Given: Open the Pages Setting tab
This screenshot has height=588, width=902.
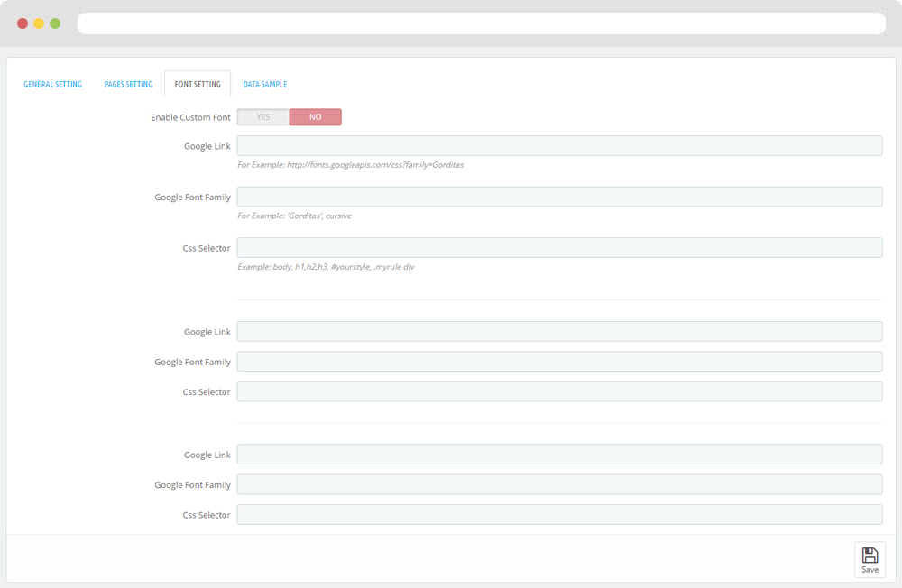Looking at the screenshot, I should tap(128, 84).
